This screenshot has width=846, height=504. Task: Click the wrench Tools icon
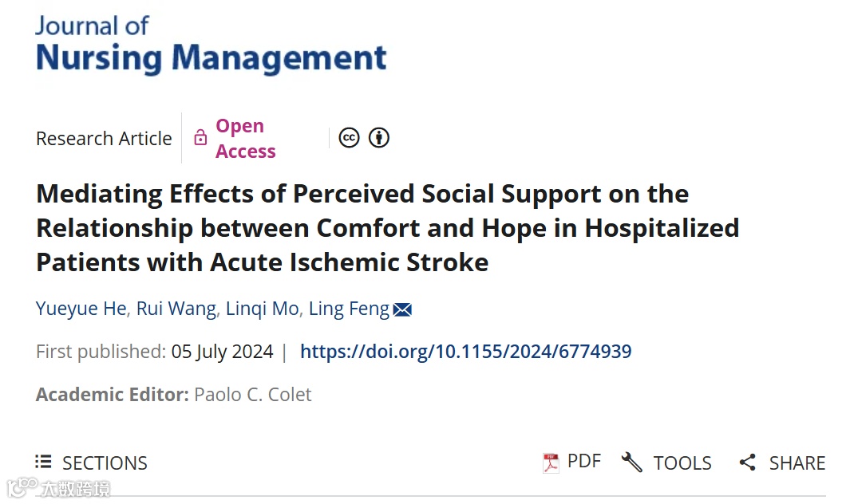[x=631, y=463]
